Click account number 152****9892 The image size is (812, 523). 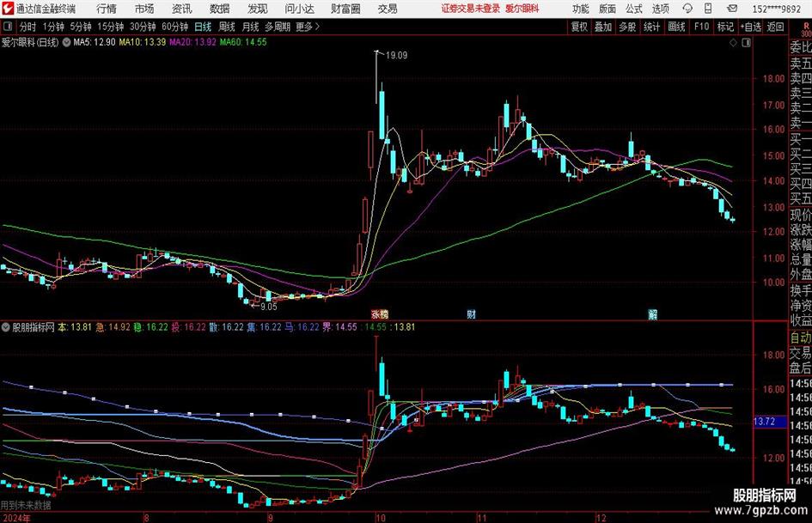[x=776, y=9]
